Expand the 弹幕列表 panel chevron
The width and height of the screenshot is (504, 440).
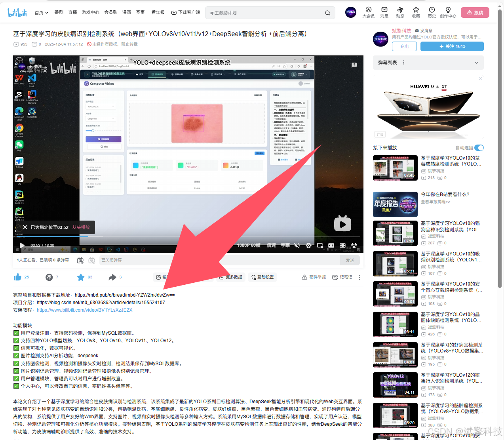[x=476, y=63]
